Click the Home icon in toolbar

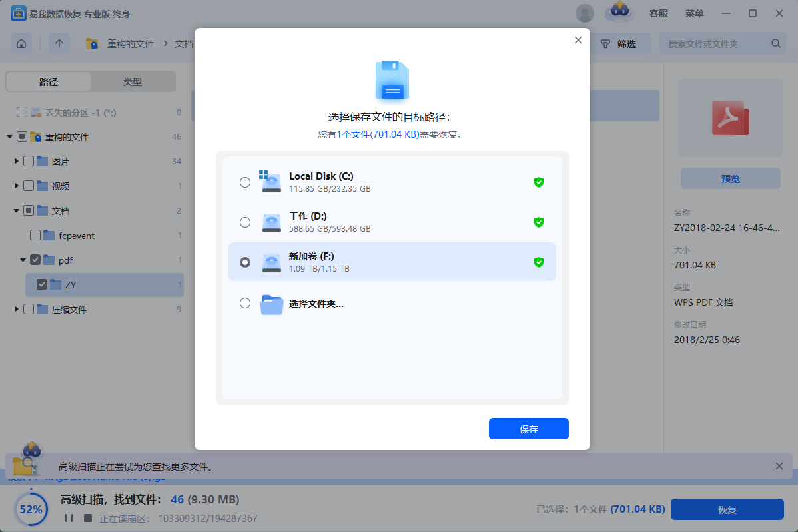pos(21,44)
